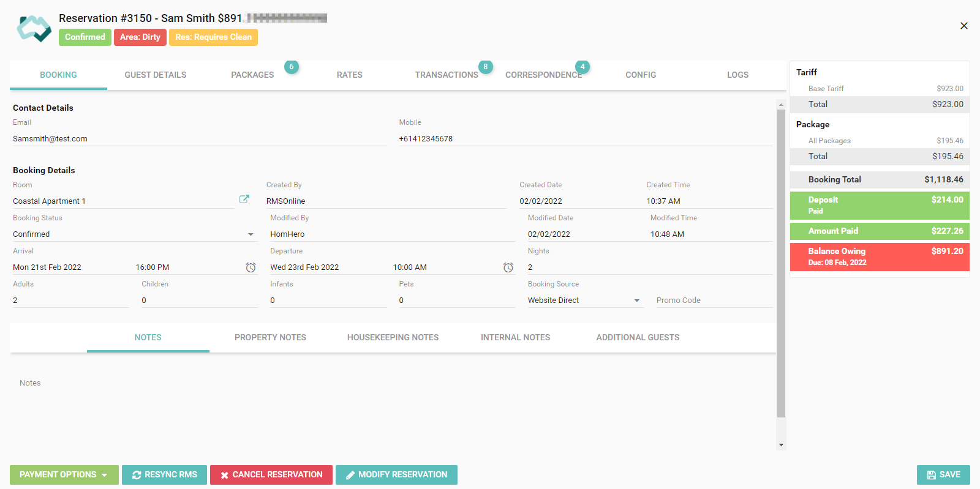Click the Transactions count badge
980x489 pixels.
(485, 67)
